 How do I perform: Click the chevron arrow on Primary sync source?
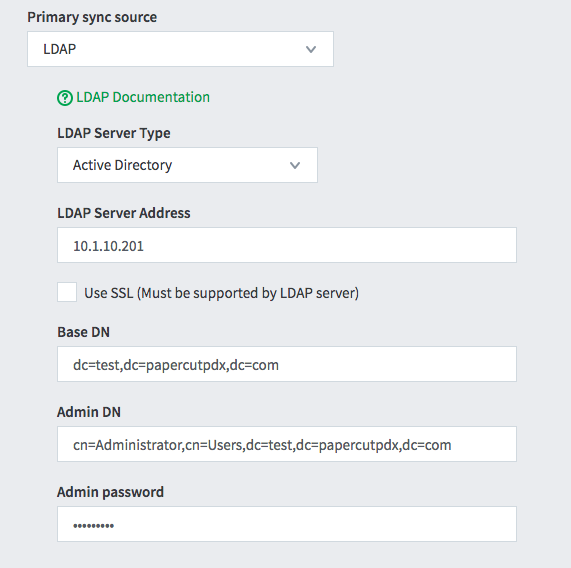(x=311, y=49)
